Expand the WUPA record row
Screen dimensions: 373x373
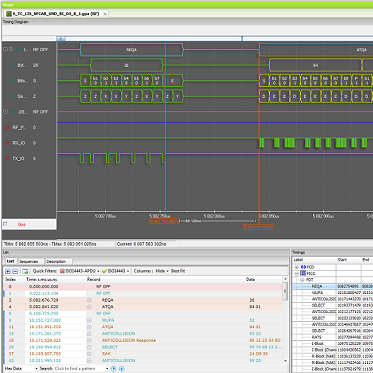pyautogui.click(x=89, y=320)
